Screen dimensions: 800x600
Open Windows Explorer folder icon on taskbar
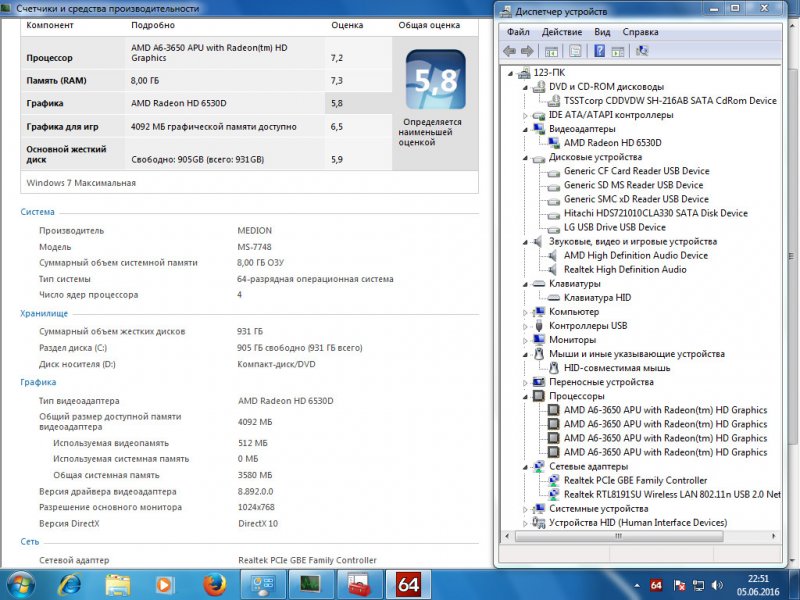point(117,583)
